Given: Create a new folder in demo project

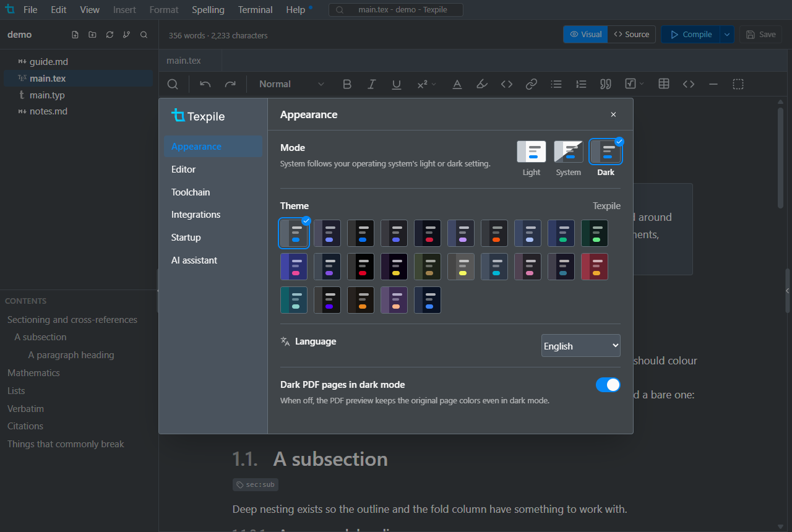Looking at the screenshot, I should 92,35.
